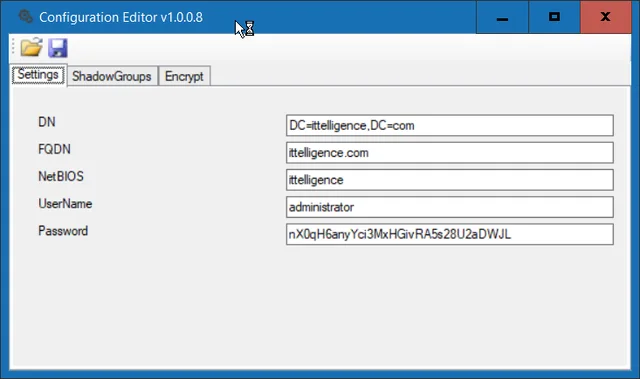Open the ShadowGroups tab
The width and height of the screenshot is (640, 379).
(x=112, y=76)
